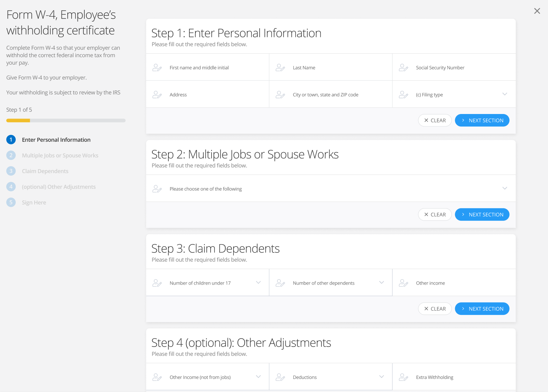Click the icon beside City or town field
Image resolution: width=548 pixels, height=392 pixels.
tap(280, 94)
